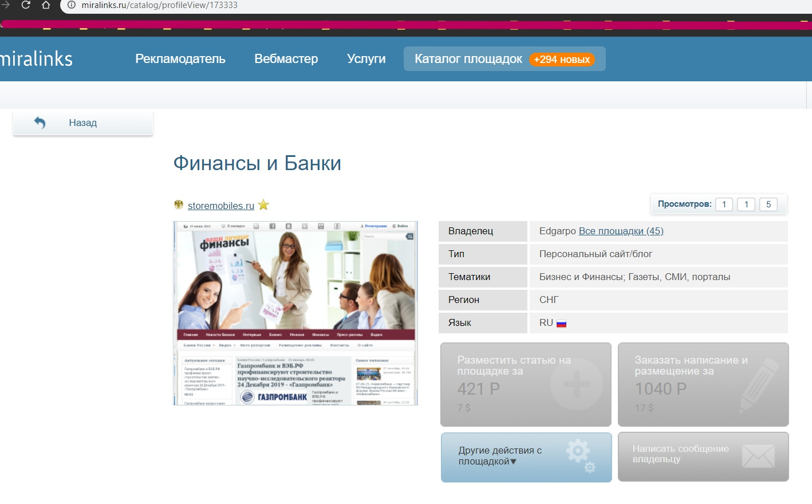The width and height of the screenshot is (812, 504).
Task: Reload the page with browser refresh icon
Action: click(26, 5)
